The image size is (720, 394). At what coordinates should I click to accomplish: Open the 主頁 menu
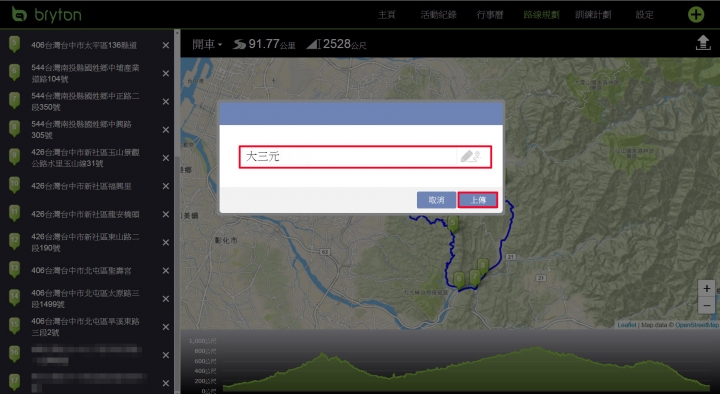click(x=387, y=15)
